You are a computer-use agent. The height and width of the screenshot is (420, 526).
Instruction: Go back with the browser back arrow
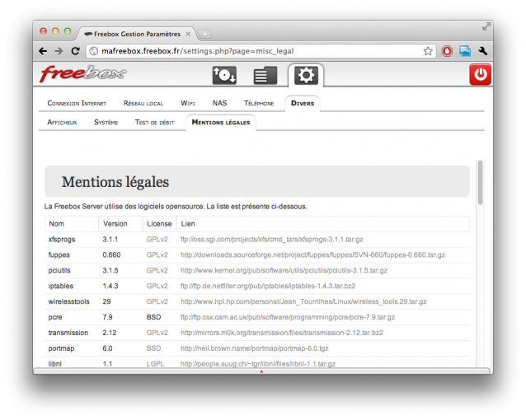pyautogui.click(x=43, y=51)
